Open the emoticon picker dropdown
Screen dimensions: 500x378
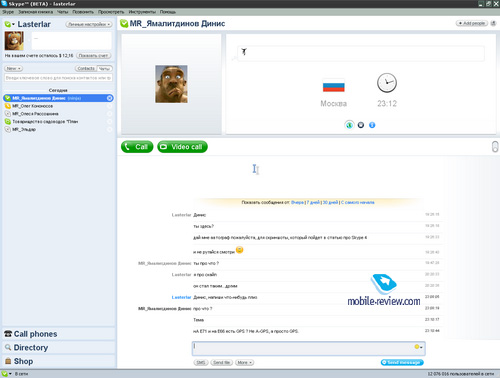tap(419, 347)
